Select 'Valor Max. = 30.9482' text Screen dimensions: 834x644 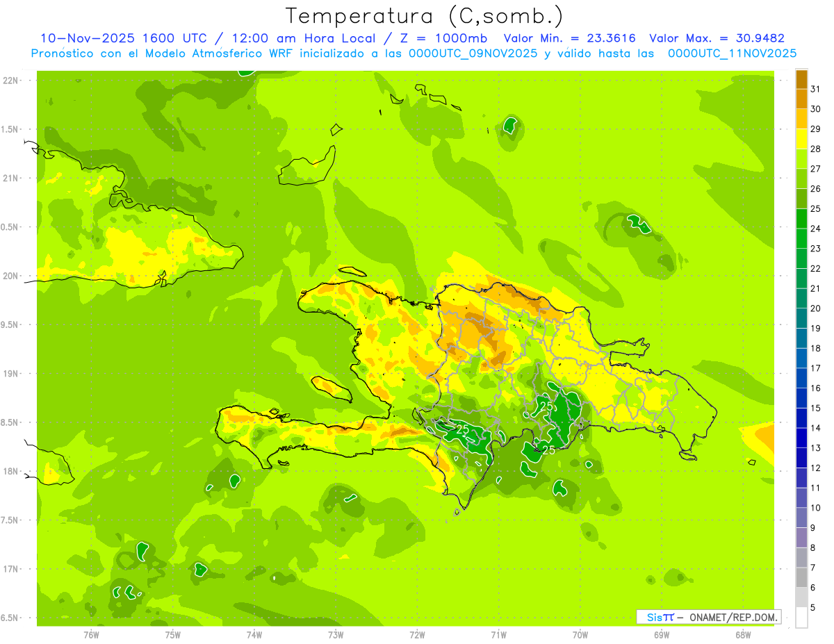pyautogui.click(x=717, y=38)
